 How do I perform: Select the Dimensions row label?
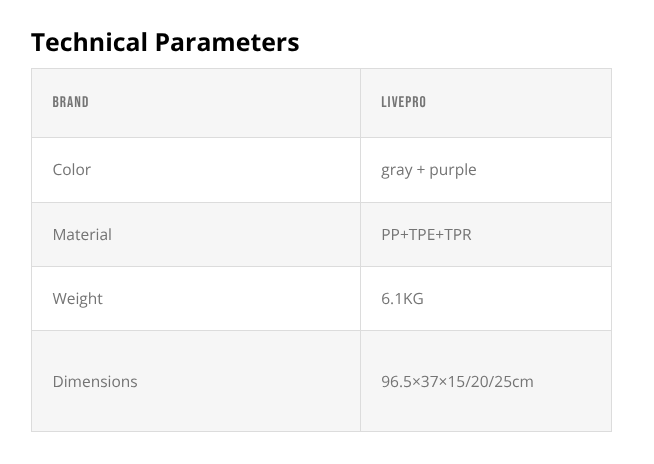click(x=95, y=382)
